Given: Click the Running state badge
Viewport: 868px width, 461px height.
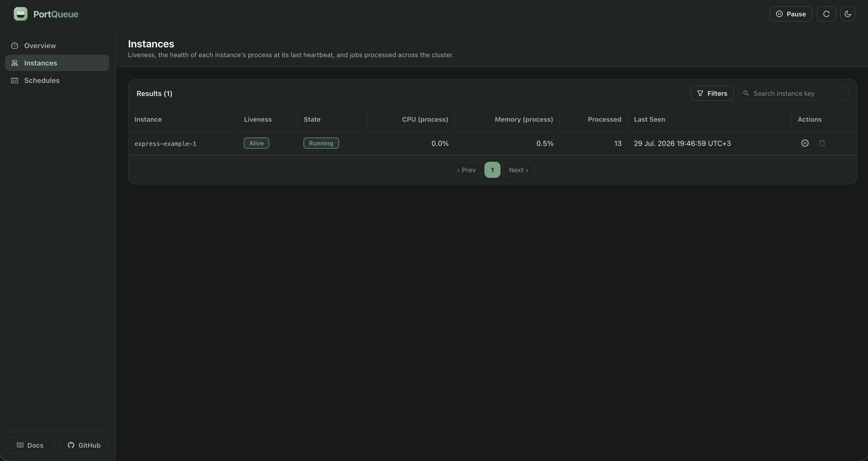Looking at the screenshot, I should pyautogui.click(x=321, y=143).
